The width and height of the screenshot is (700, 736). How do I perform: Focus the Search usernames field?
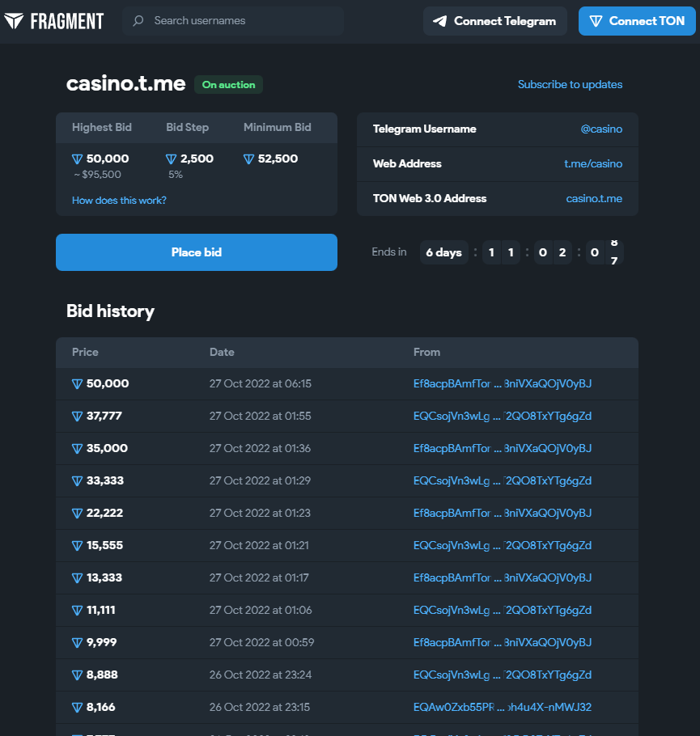click(x=233, y=21)
